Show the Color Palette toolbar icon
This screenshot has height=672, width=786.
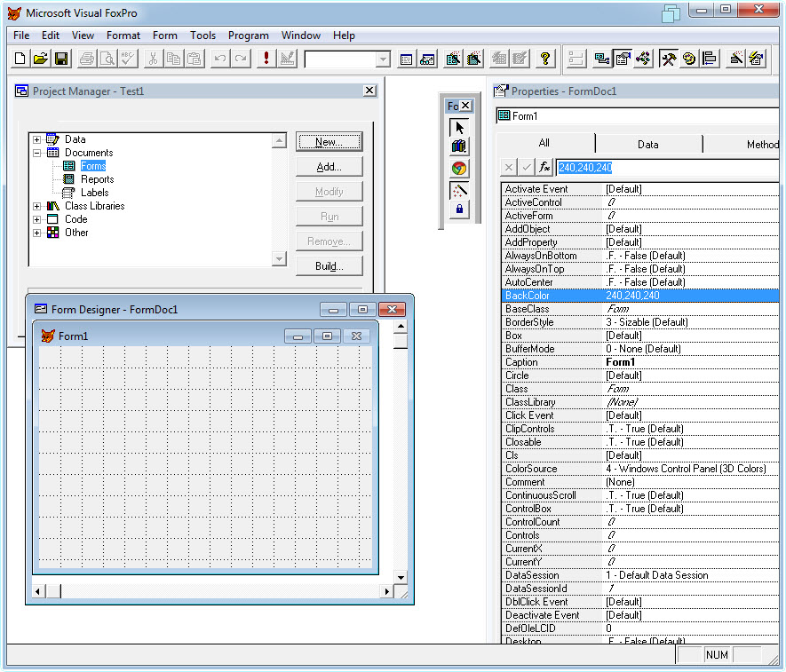coord(689,59)
